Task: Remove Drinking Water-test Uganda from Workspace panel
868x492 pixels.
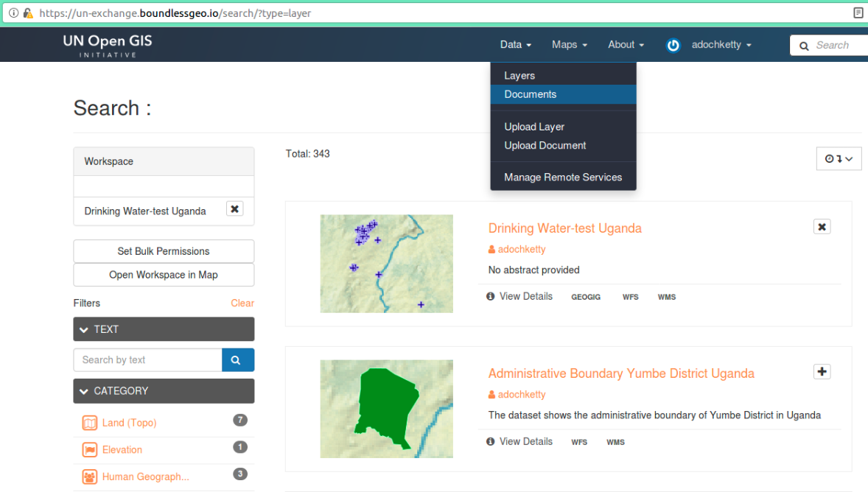Action: pyautogui.click(x=234, y=209)
